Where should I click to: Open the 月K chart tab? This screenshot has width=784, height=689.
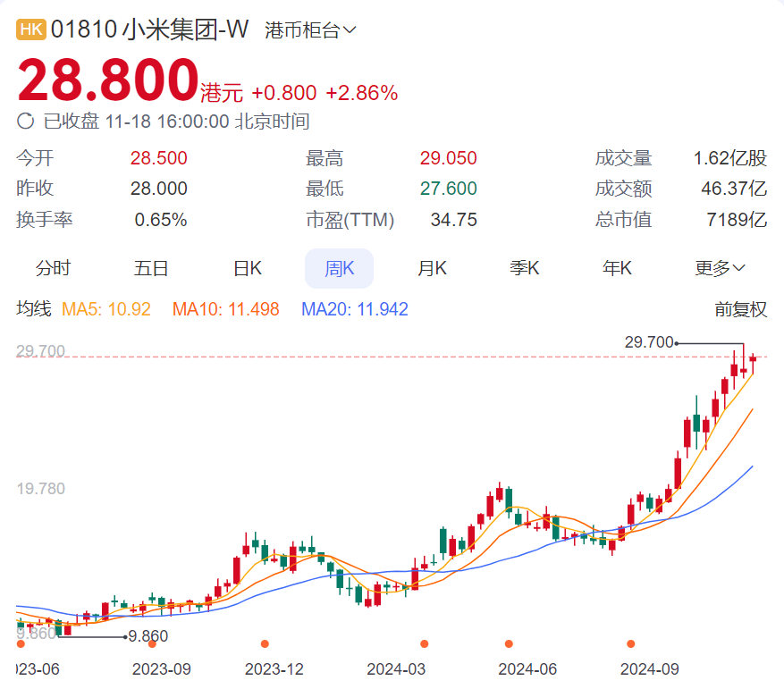432,268
